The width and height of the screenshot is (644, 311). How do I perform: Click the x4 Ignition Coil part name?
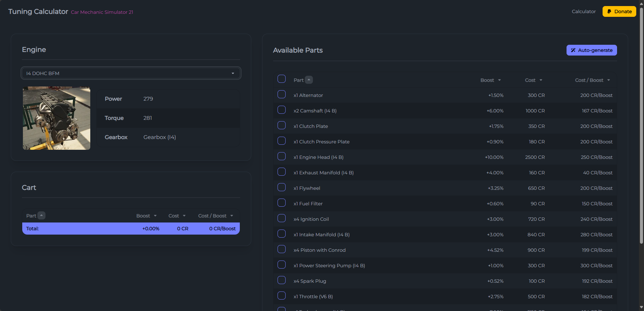tap(311, 219)
